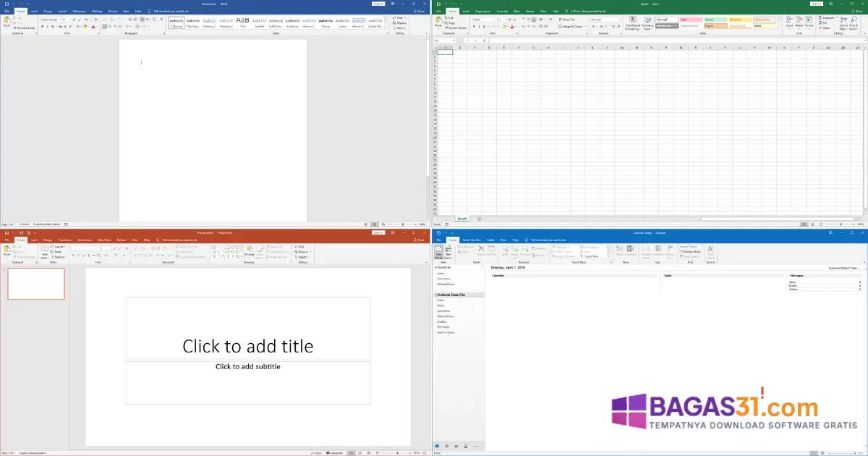Collapse the Outlook Data File folder group
This screenshot has height=456, width=868.
click(435, 295)
